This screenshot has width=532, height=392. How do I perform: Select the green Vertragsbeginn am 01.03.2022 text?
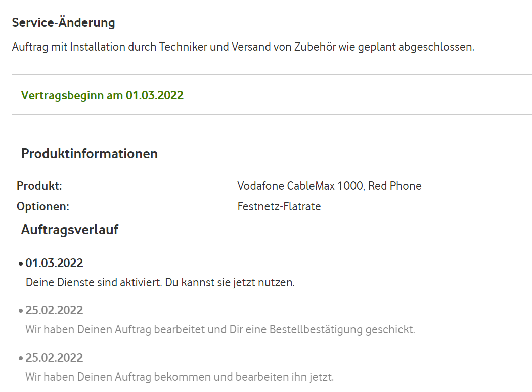102,95
